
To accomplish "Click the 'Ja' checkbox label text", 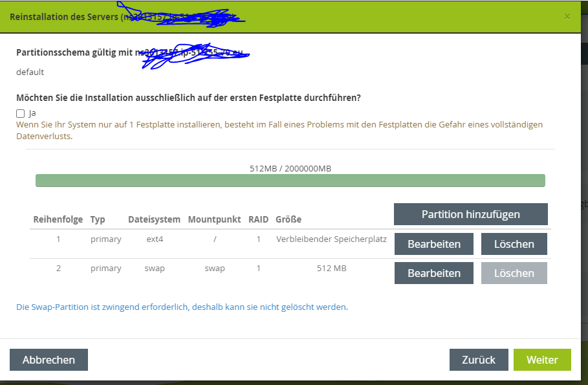I will [x=32, y=113].
